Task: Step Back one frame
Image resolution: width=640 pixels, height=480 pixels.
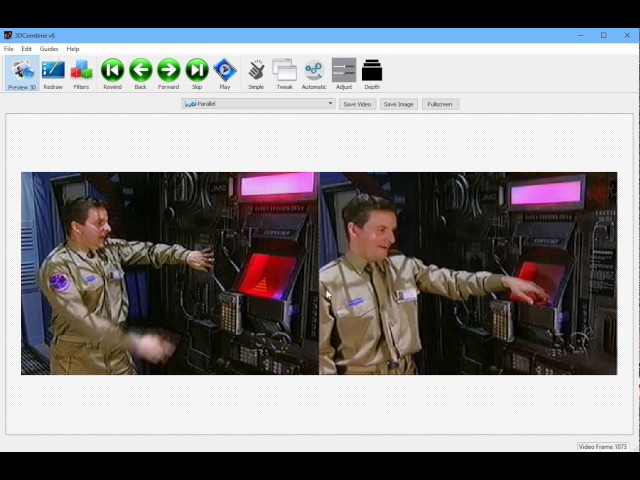Action: pyautogui.click(x=140, y=74)
